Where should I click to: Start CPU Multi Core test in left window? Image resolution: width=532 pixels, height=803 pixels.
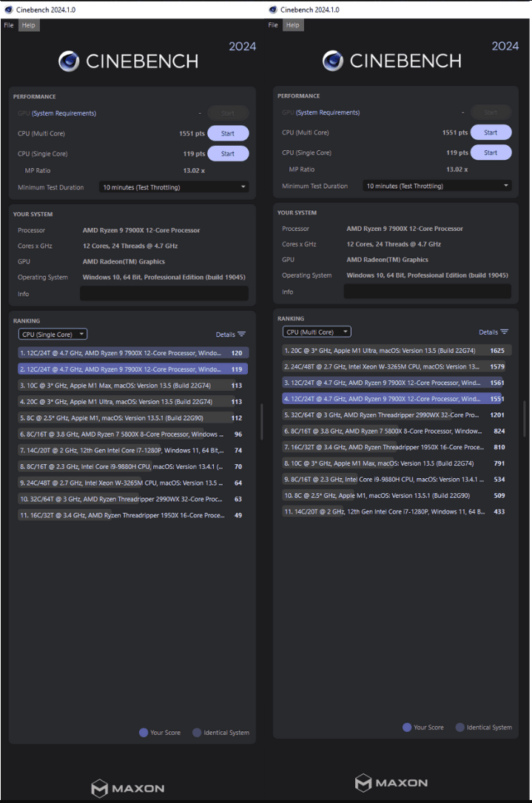228,134
